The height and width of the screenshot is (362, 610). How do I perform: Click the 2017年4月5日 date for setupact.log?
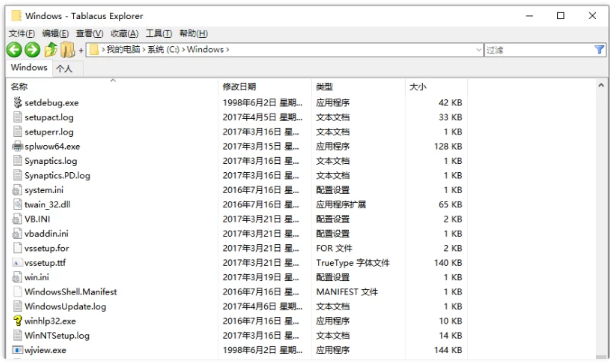tap(263, 117)
